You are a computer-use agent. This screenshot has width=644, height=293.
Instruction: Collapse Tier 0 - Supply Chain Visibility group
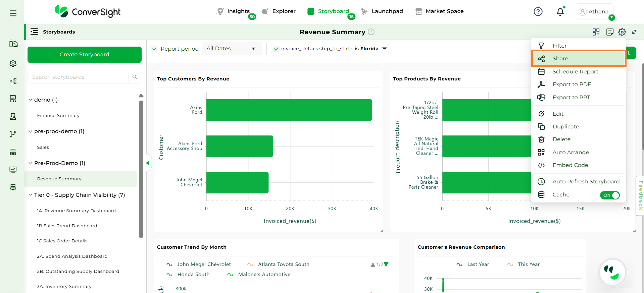(x=31, y=195)
